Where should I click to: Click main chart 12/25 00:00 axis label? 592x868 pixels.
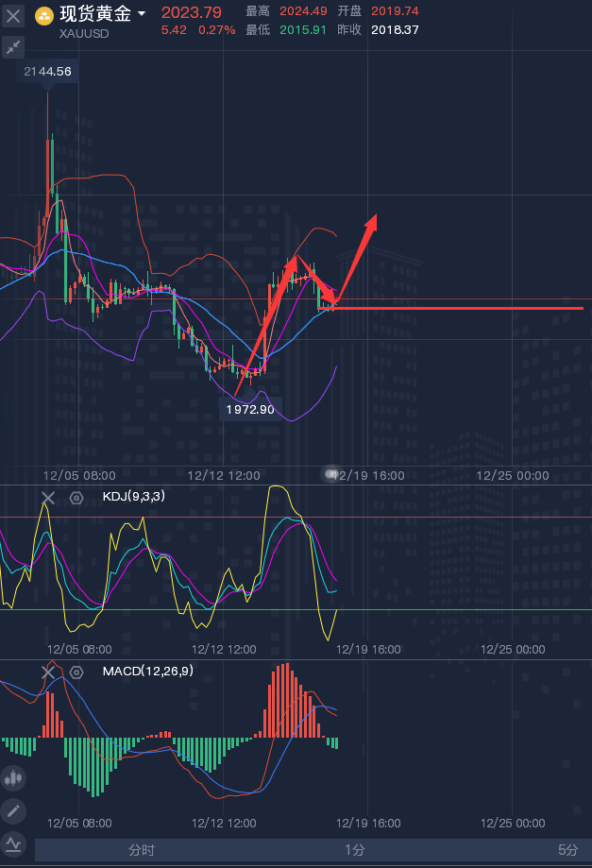tap(513, 475)
